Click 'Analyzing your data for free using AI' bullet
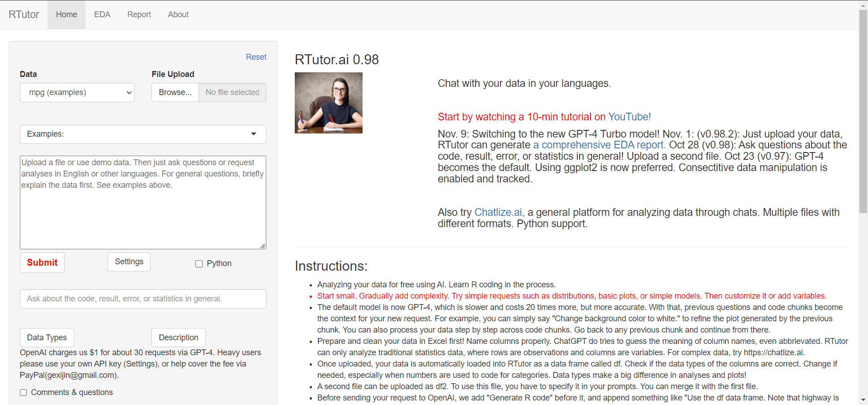This screenshot has width=868, height=405. pyautogui.click(x=437, y=285)
